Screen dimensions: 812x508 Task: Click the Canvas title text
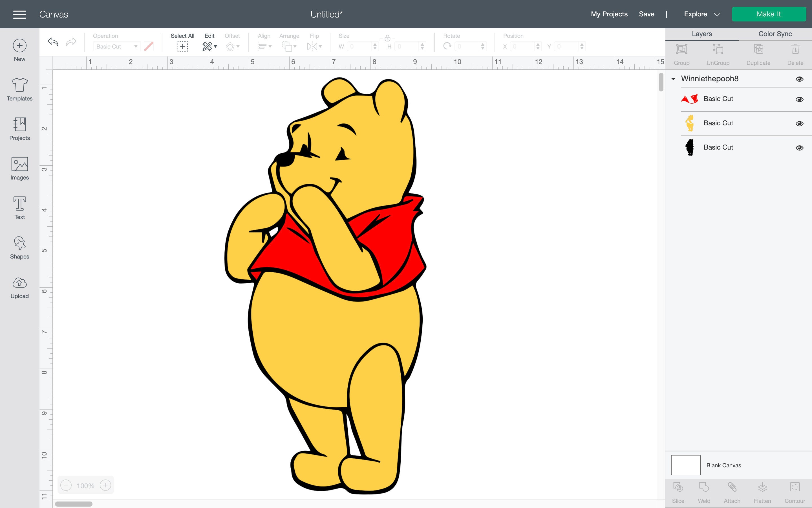(x=54, y=14)
